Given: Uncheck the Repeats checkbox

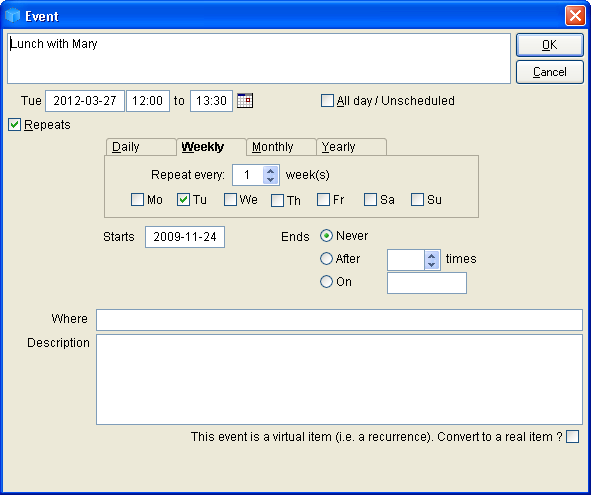Looking at the screenshot, I should point(14,125).
